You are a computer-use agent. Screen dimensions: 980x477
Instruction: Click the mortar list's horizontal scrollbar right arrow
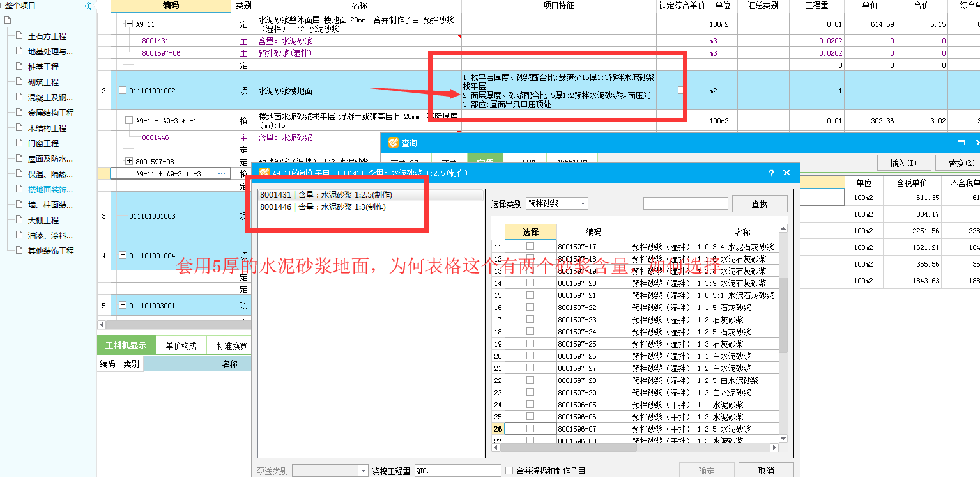[x=774, y=448]
